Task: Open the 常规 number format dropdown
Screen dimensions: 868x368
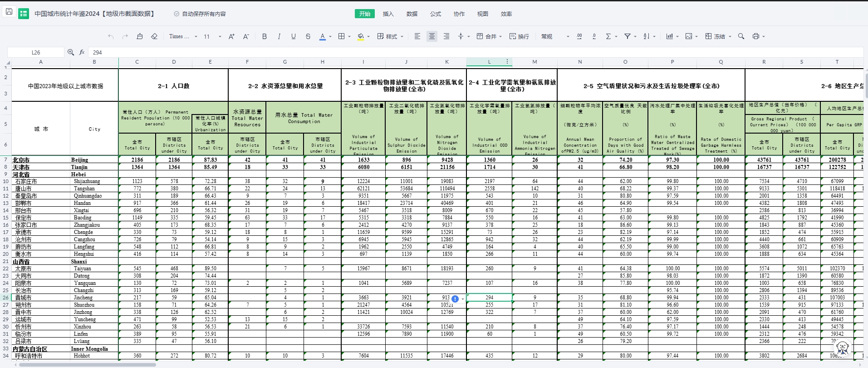Action: pos(555,36)
